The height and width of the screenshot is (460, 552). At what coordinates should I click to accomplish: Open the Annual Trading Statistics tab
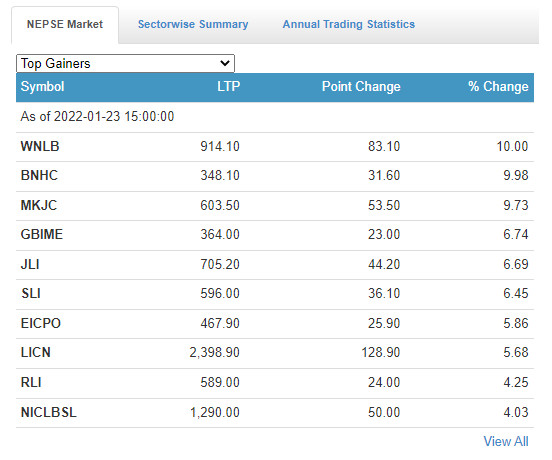(x=349, y=24)
